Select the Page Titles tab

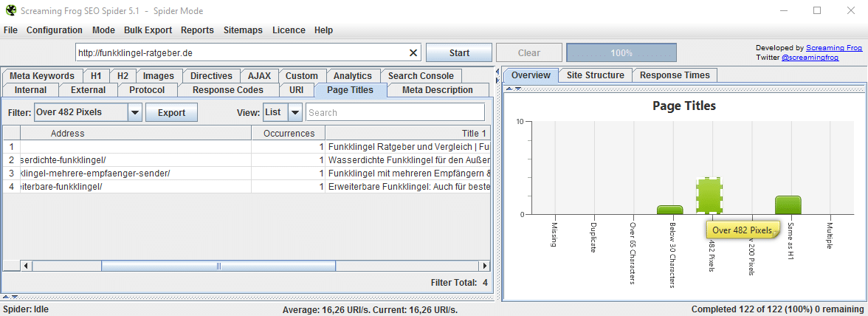click(x=350, y=89)
